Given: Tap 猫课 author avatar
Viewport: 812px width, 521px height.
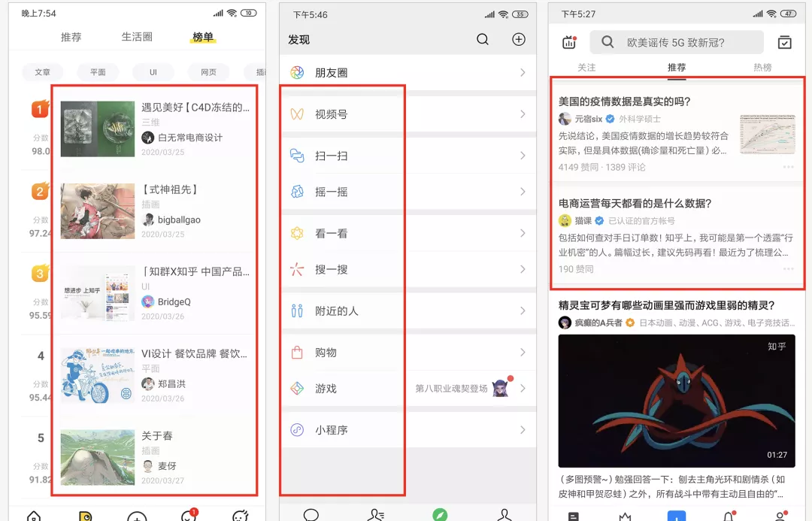Looking at the screenshot, I should coord(565,220).
